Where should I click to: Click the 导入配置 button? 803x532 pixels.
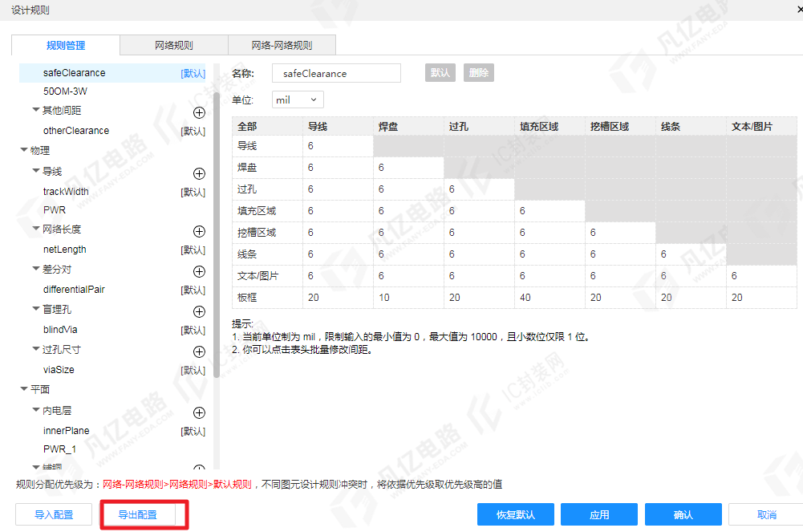[54, 514]
